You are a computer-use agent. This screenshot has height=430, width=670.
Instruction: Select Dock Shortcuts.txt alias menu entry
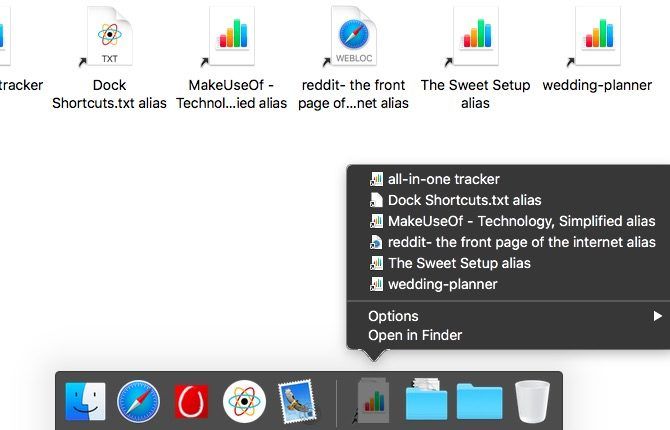coord(464,200)
